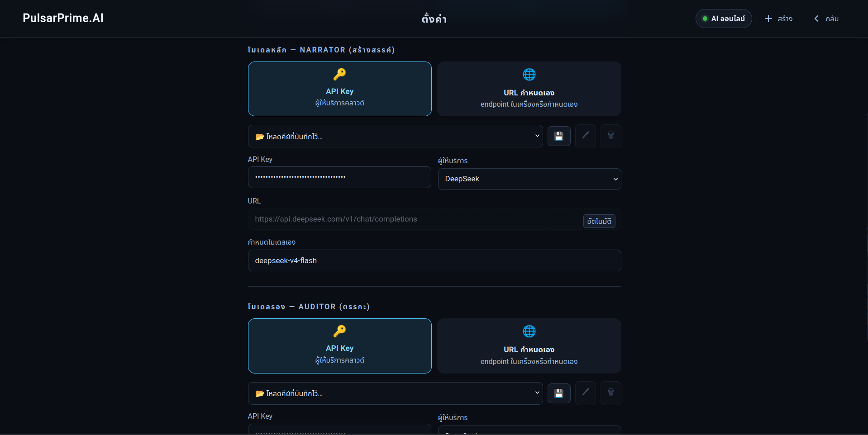Screen dimensions: 868x435
Task: Click the green online status dot
Action: [705, 19]
